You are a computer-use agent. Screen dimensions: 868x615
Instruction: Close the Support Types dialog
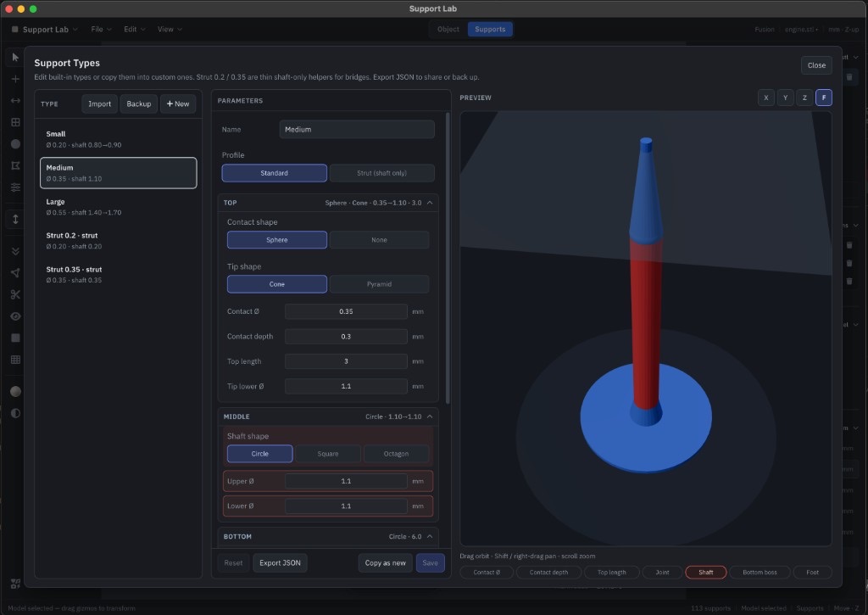click(x=816, y=65)
